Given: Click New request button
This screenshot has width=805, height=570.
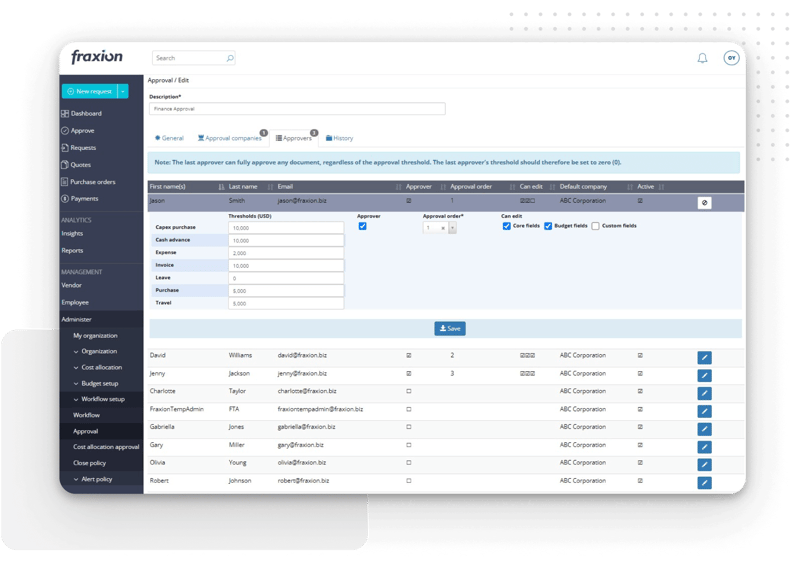Looking at the screenshot, I should pyautogui.click(x=90, y=91).
